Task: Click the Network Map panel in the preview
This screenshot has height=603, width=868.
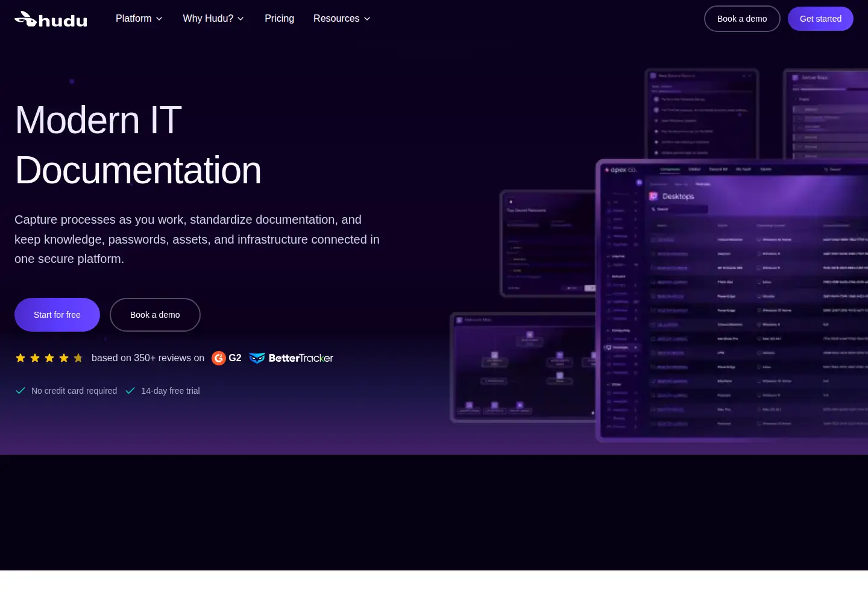Action: coord(523,367)
